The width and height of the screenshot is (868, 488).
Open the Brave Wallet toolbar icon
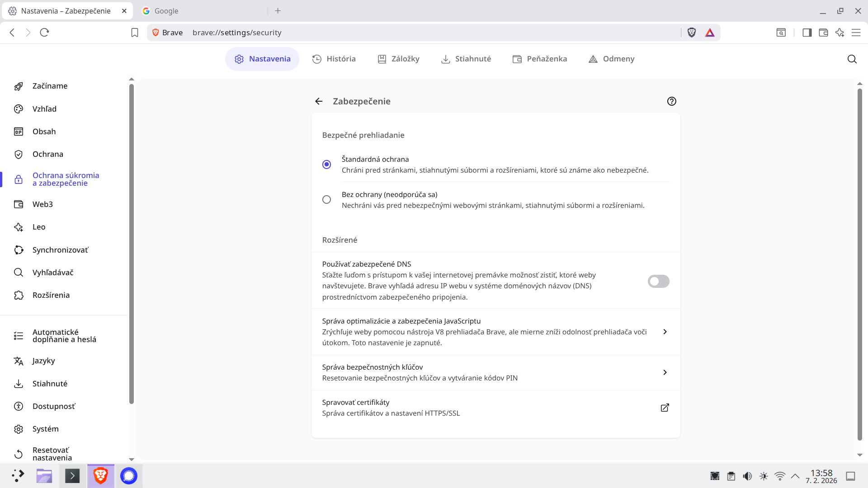(823, 33)
